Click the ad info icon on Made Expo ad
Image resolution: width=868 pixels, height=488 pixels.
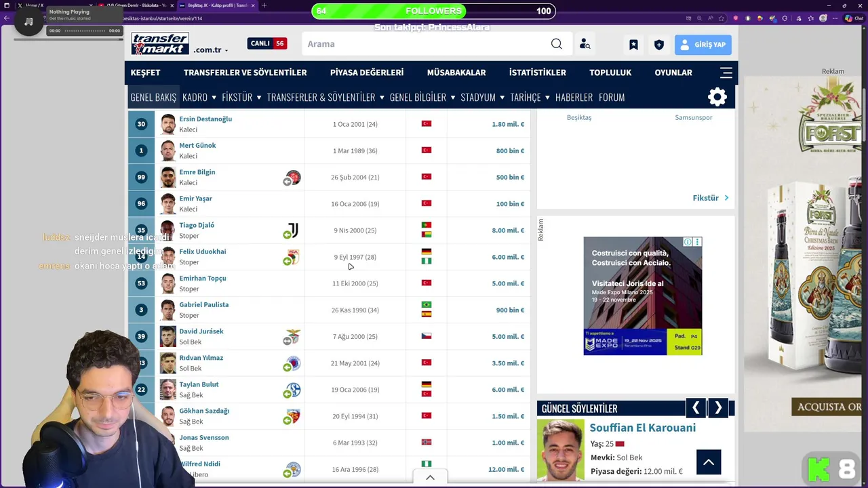[688, 242]
